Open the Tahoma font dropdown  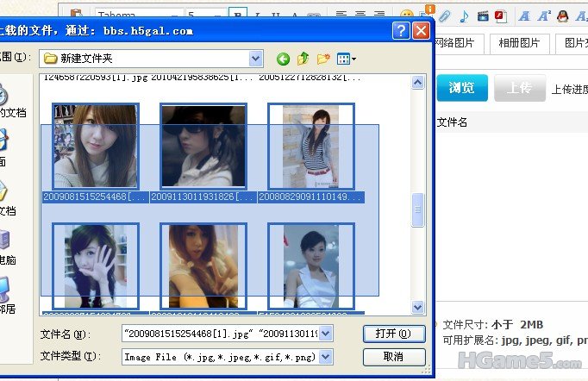[139, 14]
